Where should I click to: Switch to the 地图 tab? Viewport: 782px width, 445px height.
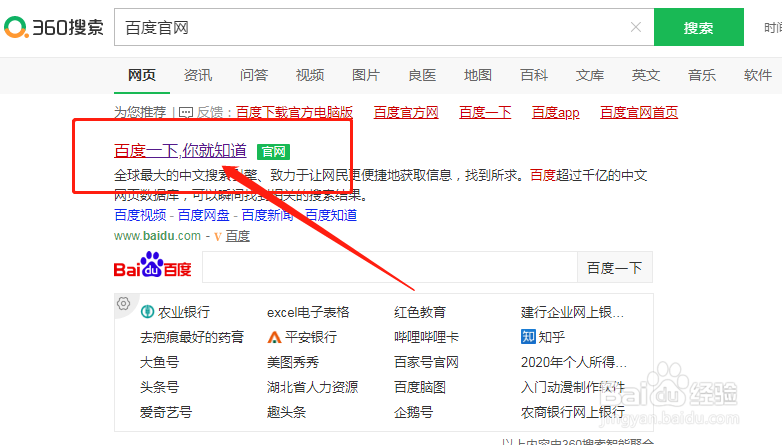pos(478,75)
